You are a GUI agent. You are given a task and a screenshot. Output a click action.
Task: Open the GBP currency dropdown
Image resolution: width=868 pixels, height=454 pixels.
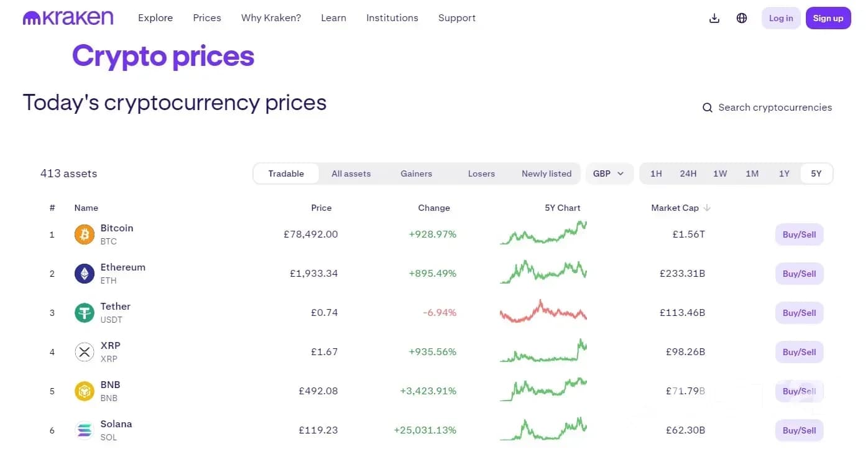click(x=609, y=174)
